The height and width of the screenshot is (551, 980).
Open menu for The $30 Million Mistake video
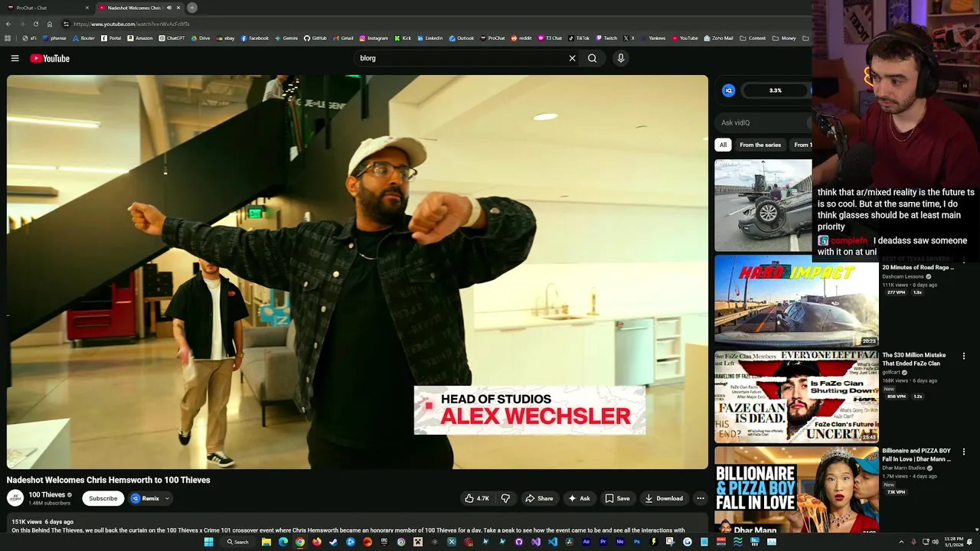pos(964,356)
